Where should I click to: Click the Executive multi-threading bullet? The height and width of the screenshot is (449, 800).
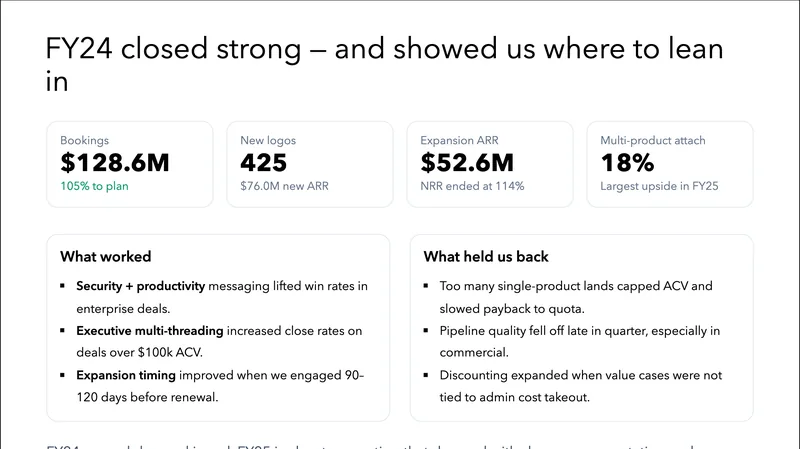(x=222, y=340)
